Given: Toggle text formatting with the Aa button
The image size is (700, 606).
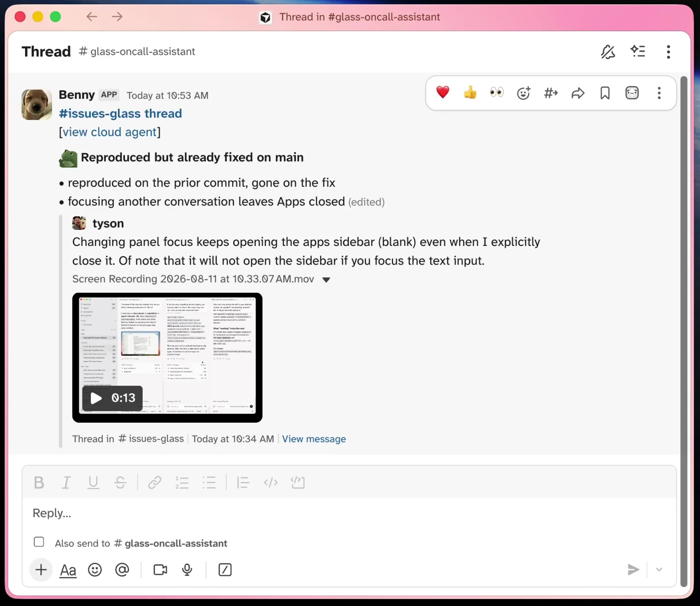Looking at the screenshot, I should (68, 570).
